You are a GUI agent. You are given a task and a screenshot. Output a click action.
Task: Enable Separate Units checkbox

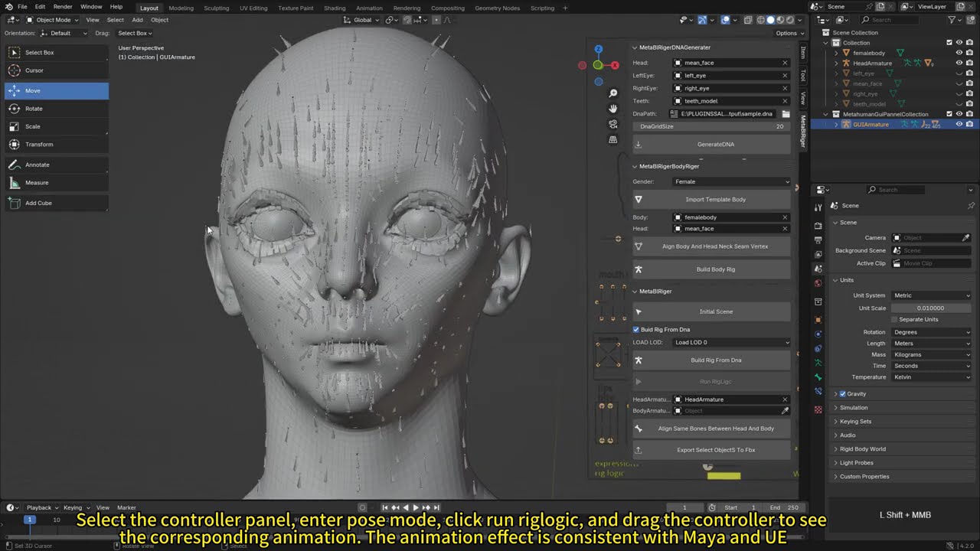894,319
